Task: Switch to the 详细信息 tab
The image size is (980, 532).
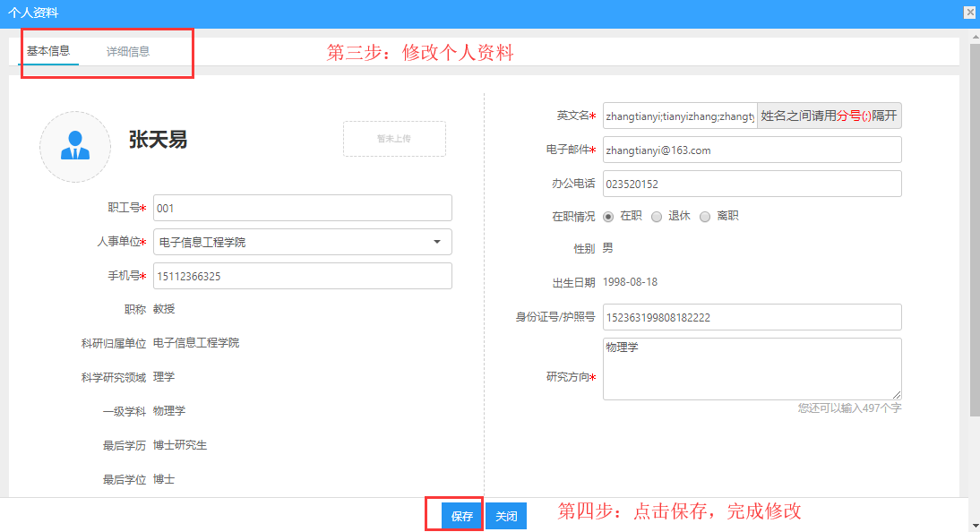Action: 128,51
